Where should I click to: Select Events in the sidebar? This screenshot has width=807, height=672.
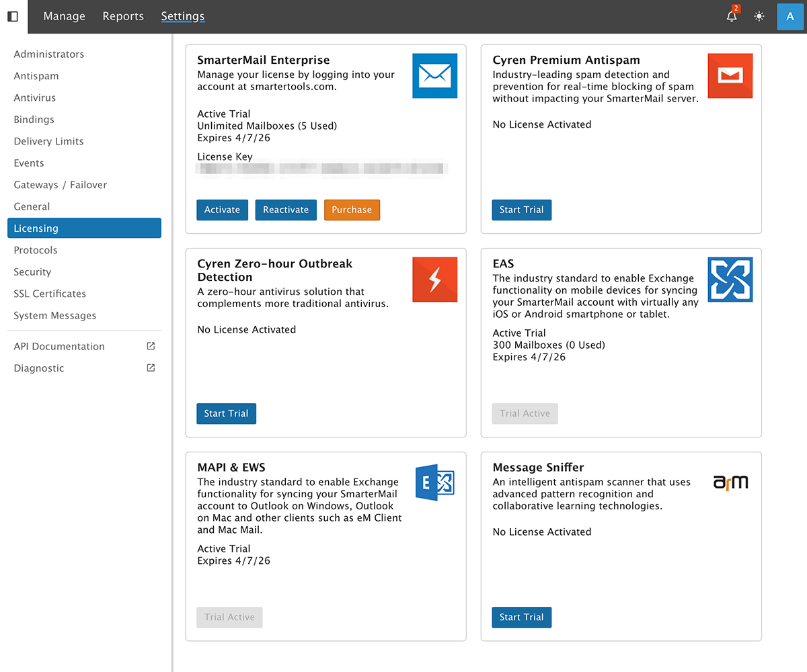[x=29, y=163]
